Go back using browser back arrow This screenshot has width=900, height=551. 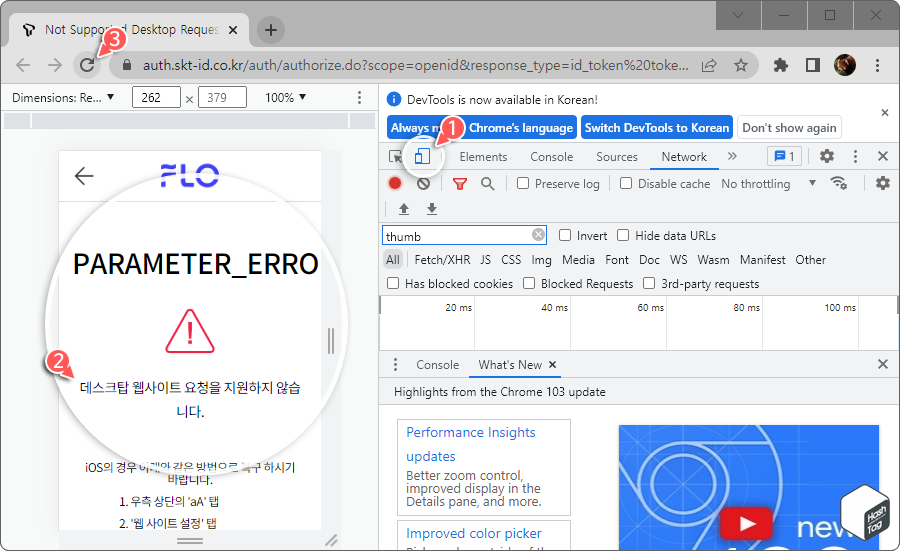[23, 65]
